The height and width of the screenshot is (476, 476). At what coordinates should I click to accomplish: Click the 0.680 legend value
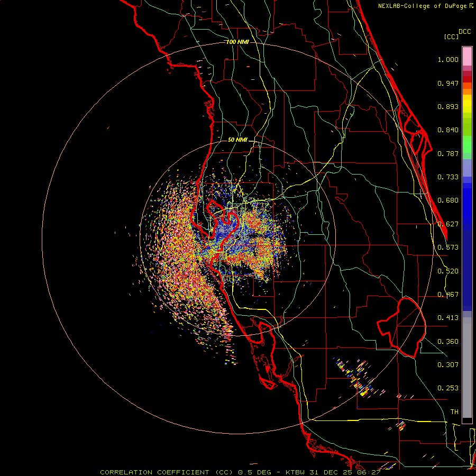[x=448, y=200]
